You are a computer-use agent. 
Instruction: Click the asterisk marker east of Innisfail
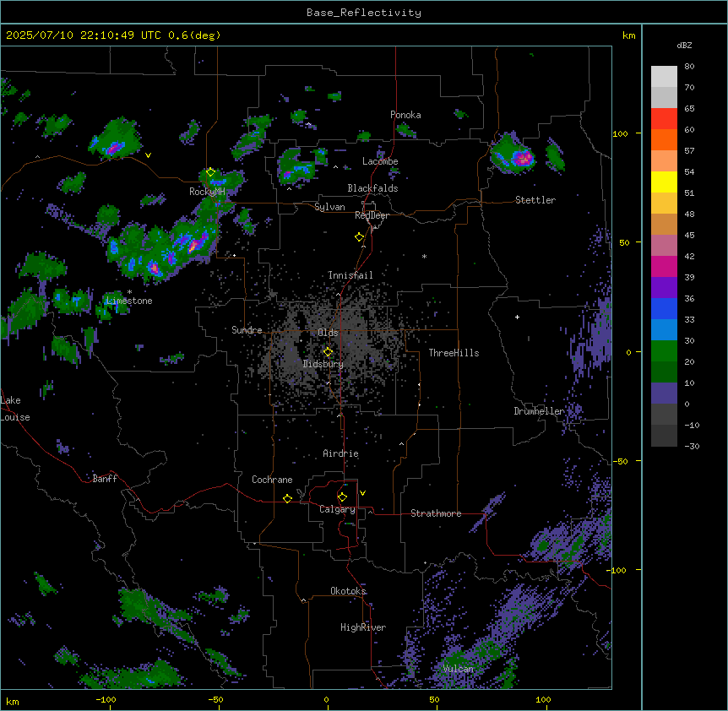(424, 256)
